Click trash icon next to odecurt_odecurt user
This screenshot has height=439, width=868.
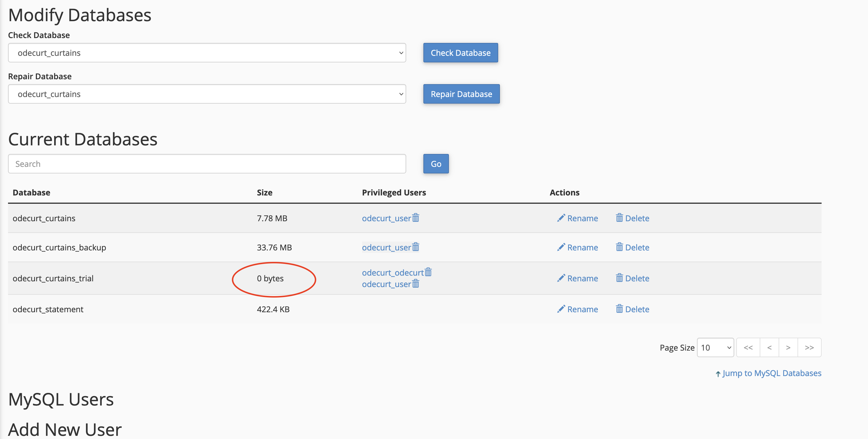click(x=428, y=272)
